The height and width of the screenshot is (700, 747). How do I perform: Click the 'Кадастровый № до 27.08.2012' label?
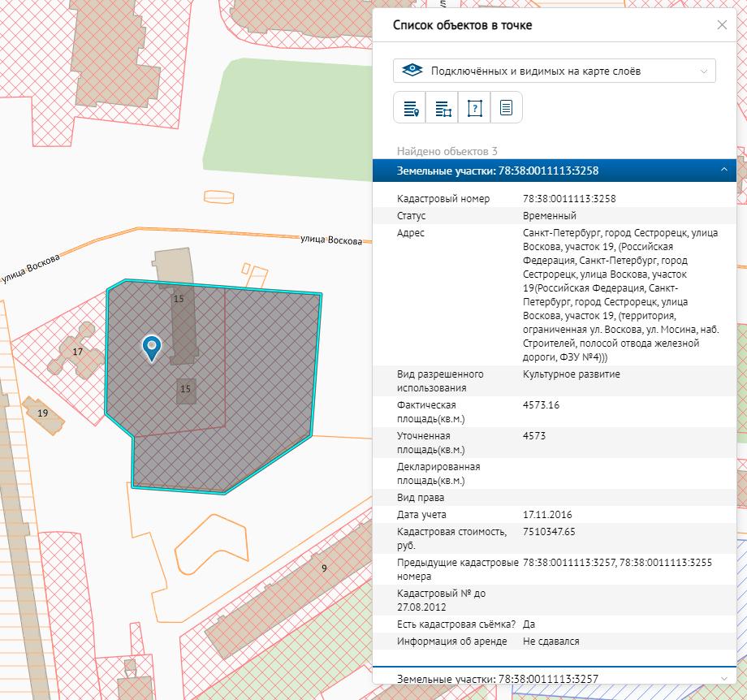click(441, 600)
